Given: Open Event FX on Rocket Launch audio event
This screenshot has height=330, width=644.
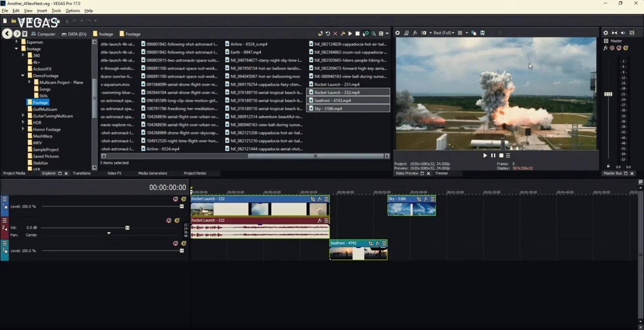Looking at the screenshot, I should (x=320, y=220).
